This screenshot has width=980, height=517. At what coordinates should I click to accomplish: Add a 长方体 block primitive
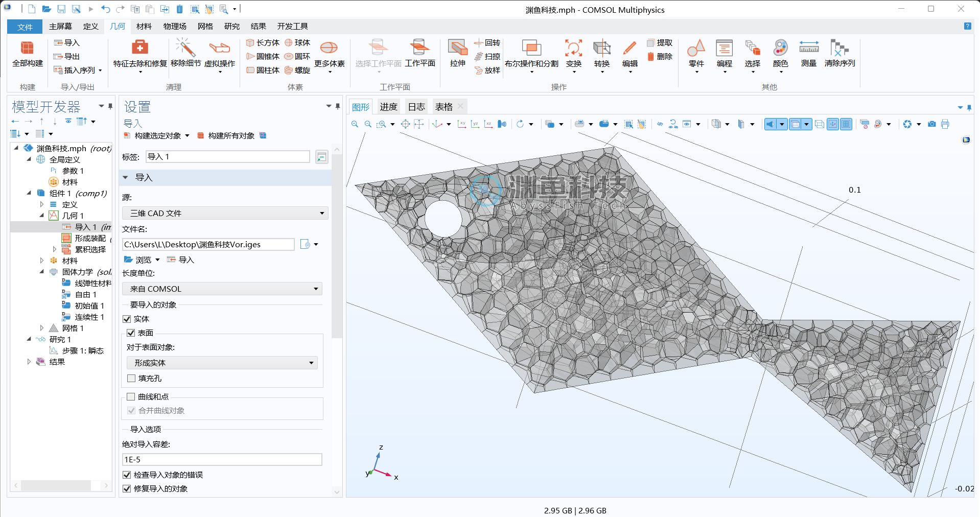pos(263,43)
